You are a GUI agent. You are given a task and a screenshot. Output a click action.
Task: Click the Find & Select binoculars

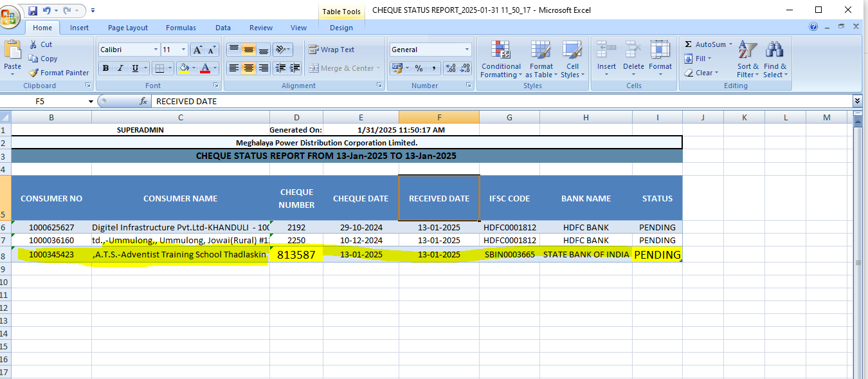coord(773,50)
